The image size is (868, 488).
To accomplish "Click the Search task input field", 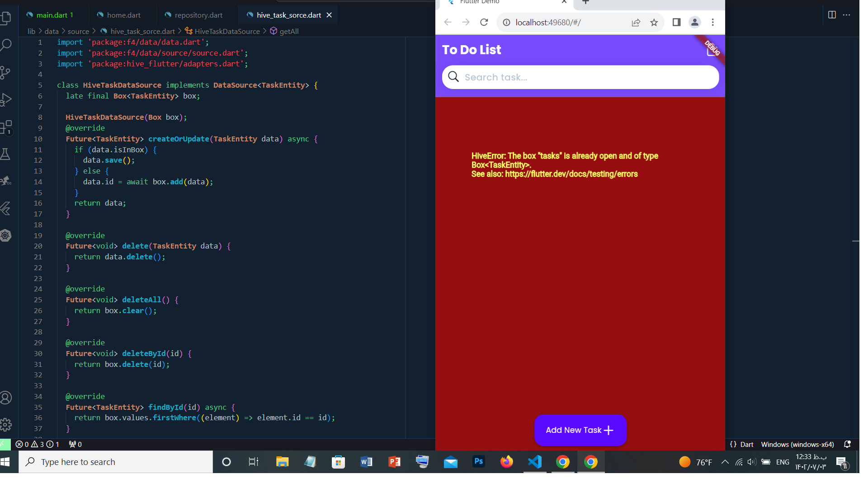I will (x=580, y=77).
